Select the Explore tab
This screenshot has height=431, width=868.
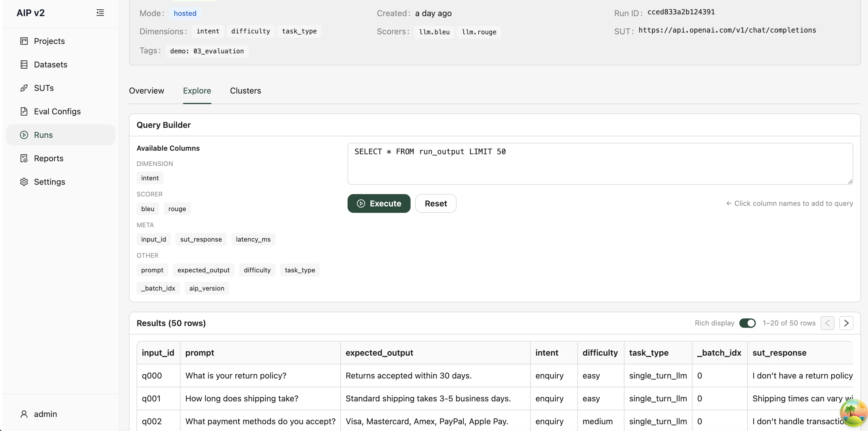[x=197, y=91]
